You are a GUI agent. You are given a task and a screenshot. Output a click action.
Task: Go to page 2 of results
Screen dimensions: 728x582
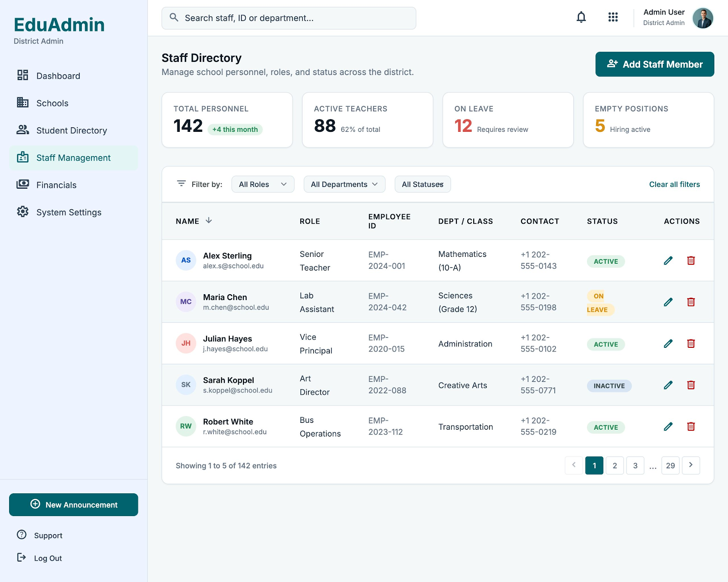pyautogui.click(x=615, y=466)
